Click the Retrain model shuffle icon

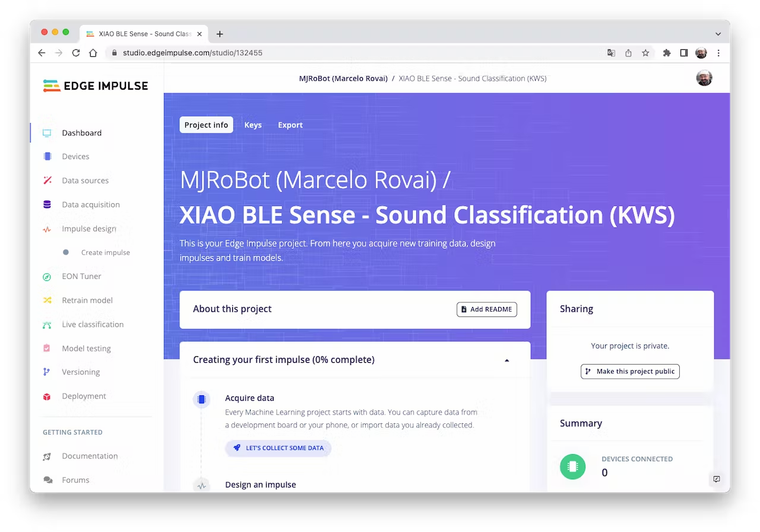[x=47, y=300]
